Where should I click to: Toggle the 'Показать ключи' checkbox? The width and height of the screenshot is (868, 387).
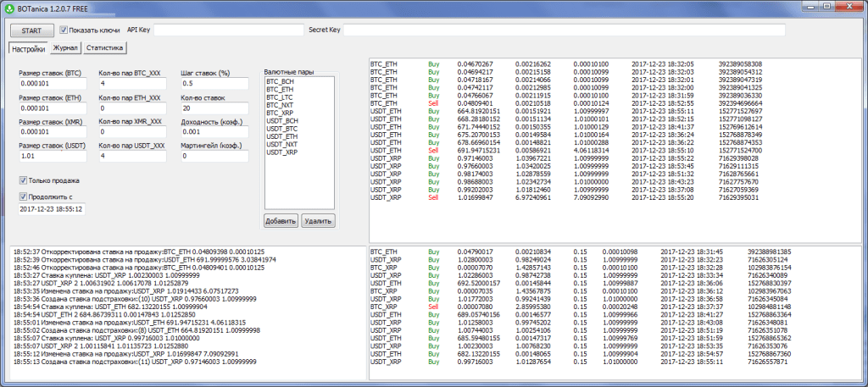click(64, 30)
